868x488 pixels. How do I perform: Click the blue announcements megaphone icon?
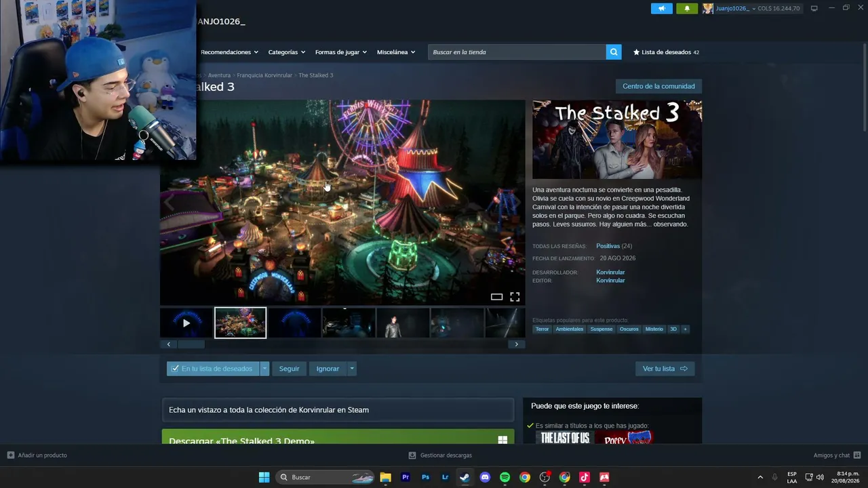pyautogui.click(x=662, y=8)
